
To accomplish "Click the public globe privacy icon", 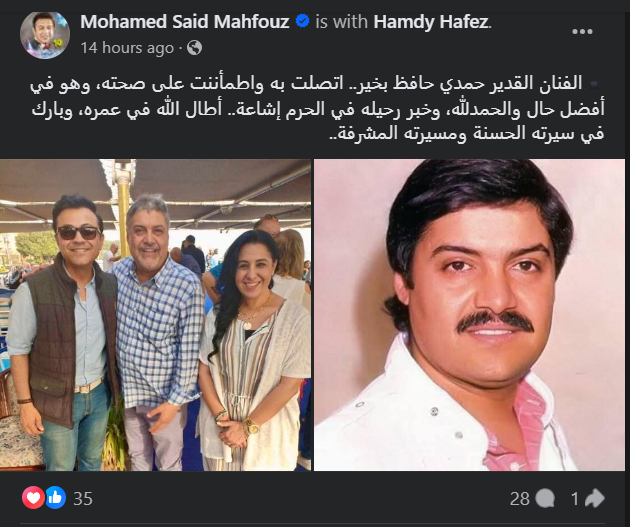I will (x=194, y=48).
